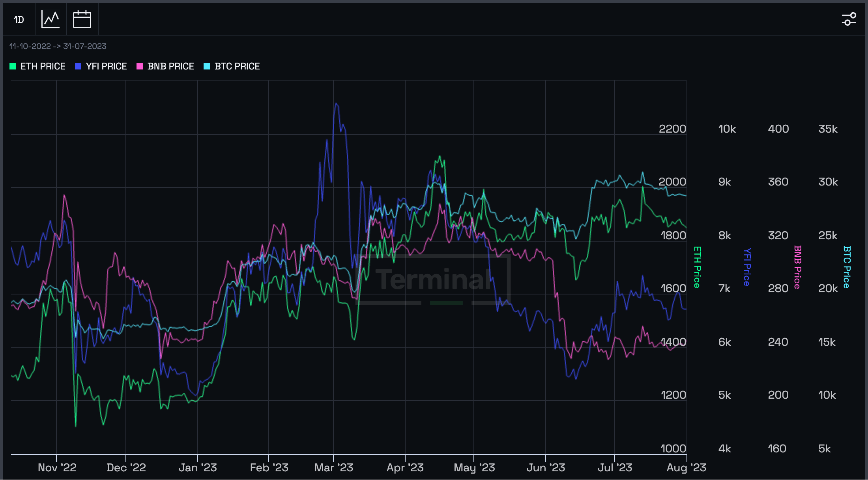Image resolution: width=868 pixels, height=480 pixels.
Task: Toggle the BTC PRICE legend series
Action: click(x=232, y=66)
